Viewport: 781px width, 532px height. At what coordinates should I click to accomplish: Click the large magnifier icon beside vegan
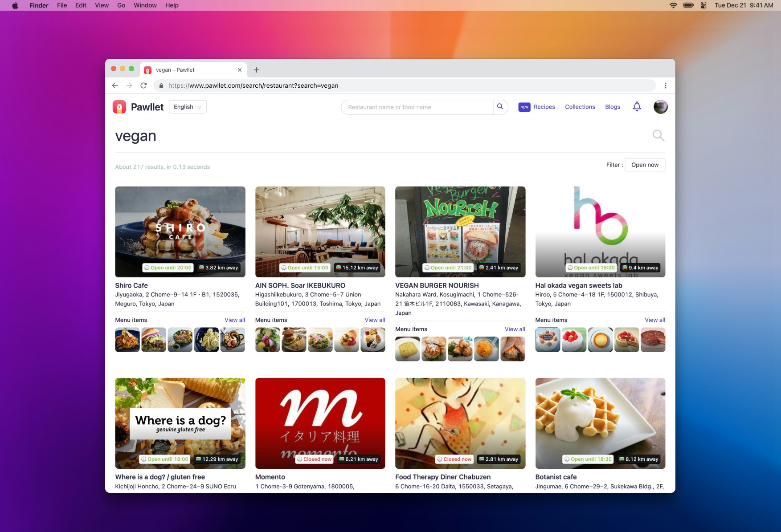click(x=658, y=135)
